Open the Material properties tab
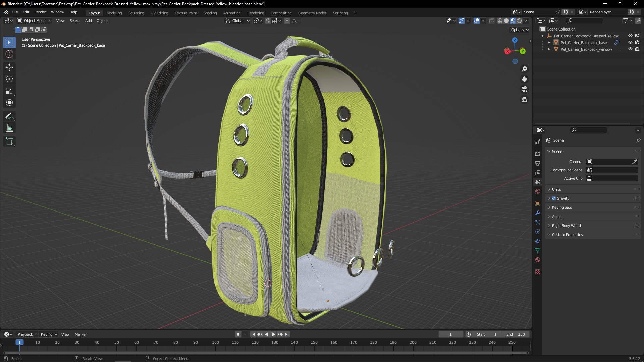 (x=538, y=260)
